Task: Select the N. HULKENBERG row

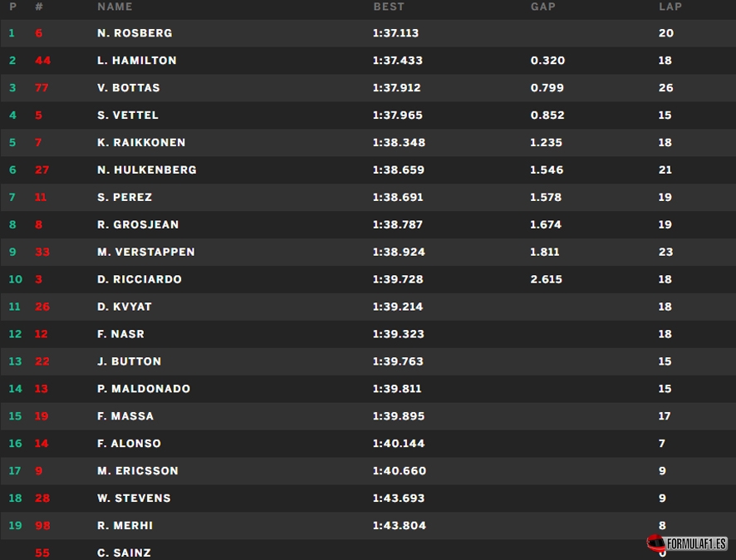Action: point(368,170)
